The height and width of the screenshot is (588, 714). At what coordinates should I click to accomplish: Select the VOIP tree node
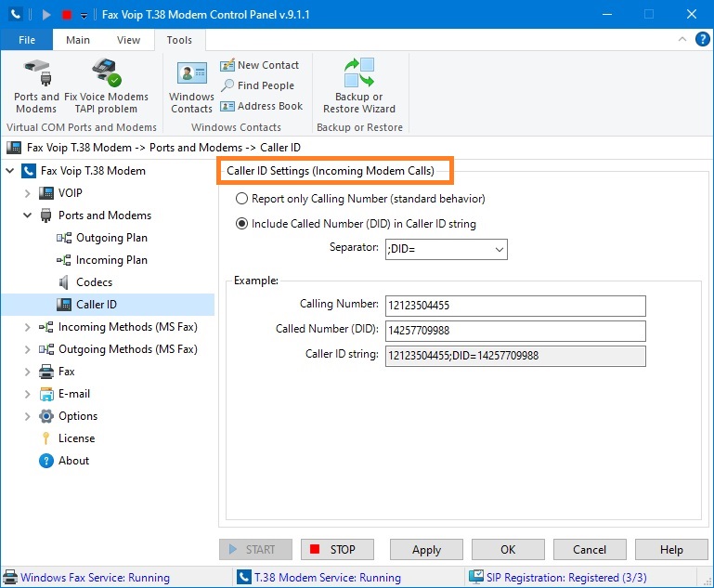(x=71, y=193)
